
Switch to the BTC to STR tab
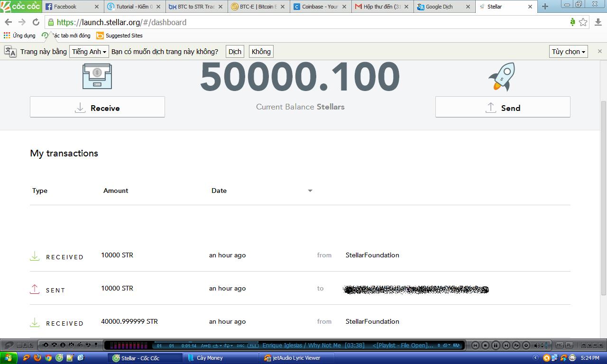tap(196, 7)
